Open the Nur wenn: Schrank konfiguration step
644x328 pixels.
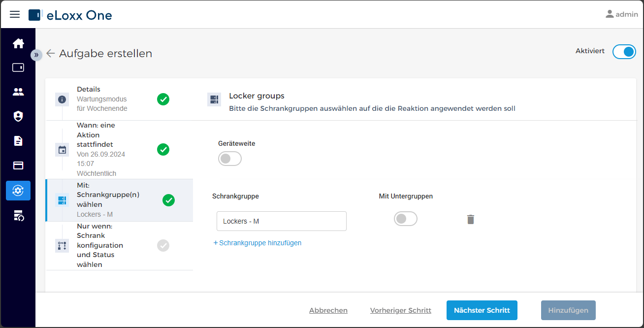119,246
